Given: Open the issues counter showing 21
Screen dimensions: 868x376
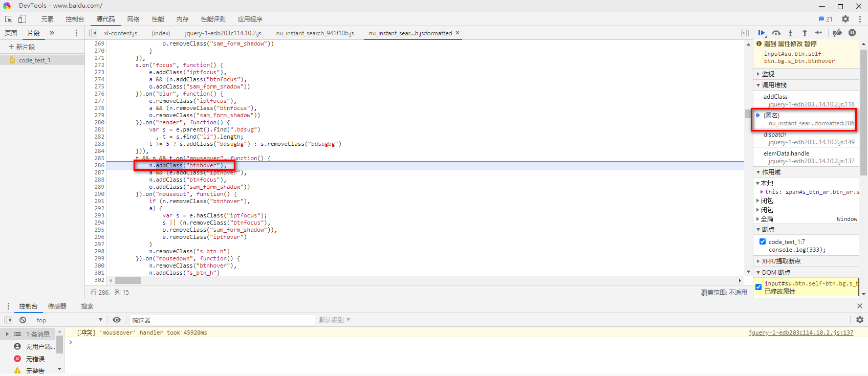Looking at the screenshot, I should pyautogui.click(x=826, y=19).
